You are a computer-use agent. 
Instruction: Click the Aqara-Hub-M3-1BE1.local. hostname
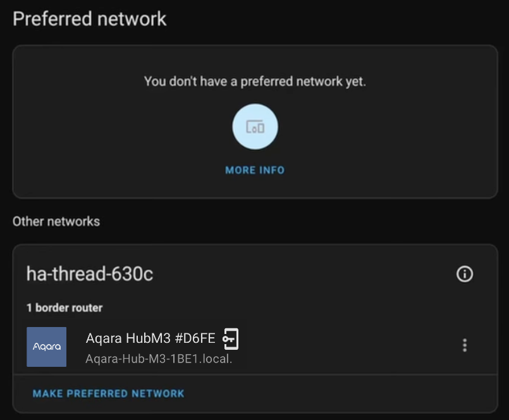tap(159, 359)
